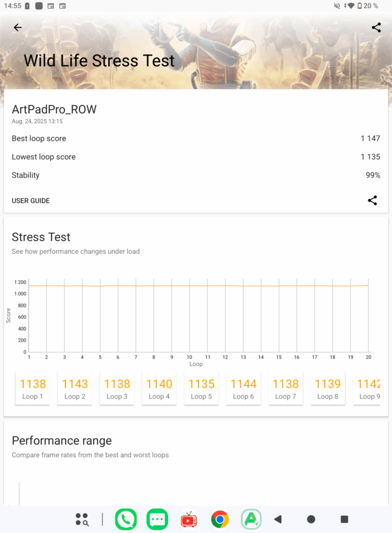Tap the partially visible Loop 9 card
Viewport: 392px width, 533px height.
[367, 388]
